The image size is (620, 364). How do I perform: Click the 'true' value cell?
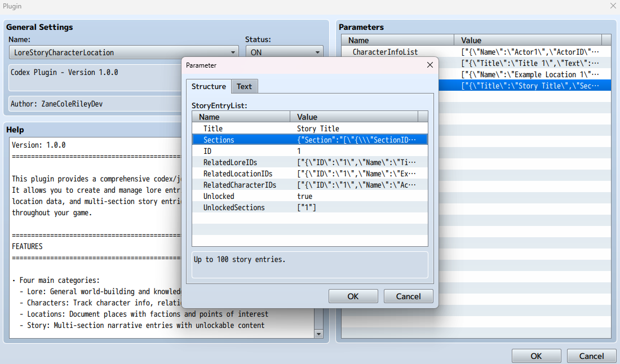click(304, 196)
